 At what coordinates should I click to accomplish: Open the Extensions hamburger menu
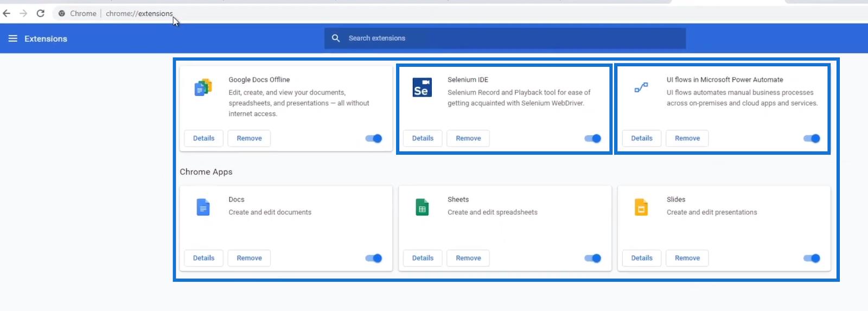pos(13,39)
